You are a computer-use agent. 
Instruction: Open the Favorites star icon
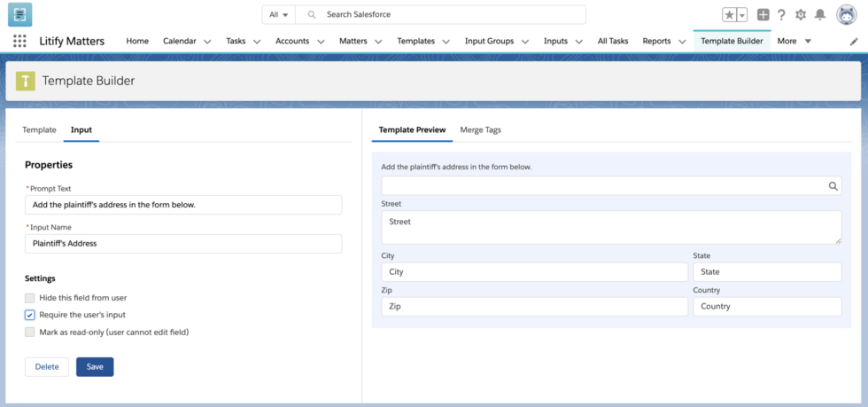tap(730, 15)
